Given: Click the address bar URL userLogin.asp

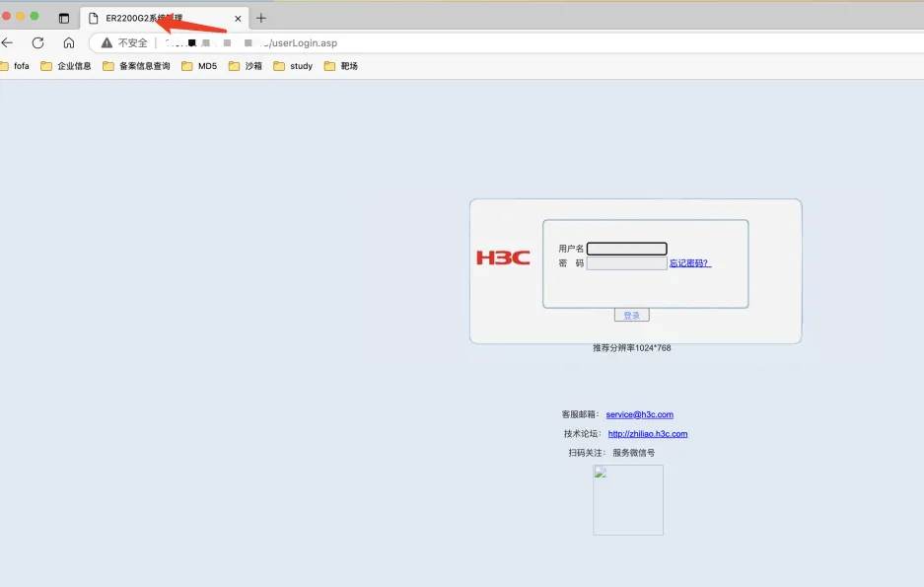Looking at the screenshot, I should click(302, 43).
